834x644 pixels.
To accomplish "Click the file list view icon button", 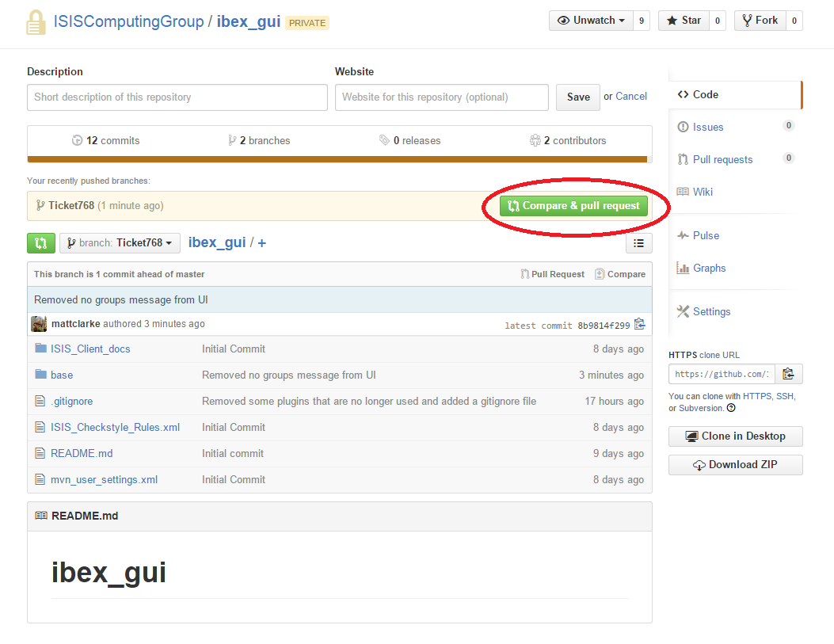I will [639, 243].
